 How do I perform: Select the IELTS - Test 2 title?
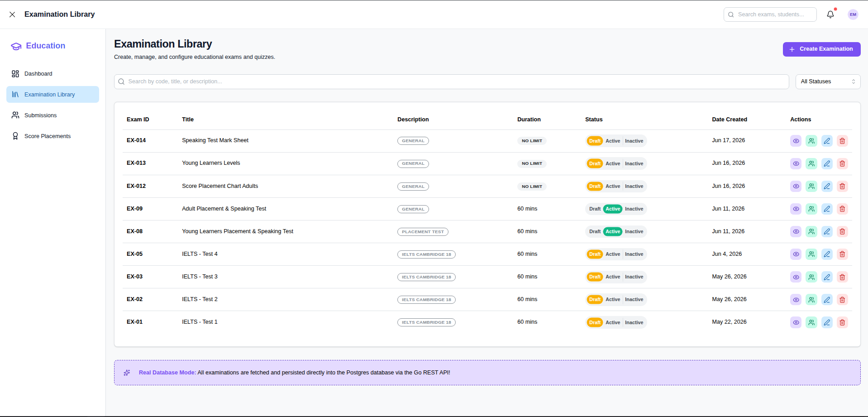[x=200, y=299]
